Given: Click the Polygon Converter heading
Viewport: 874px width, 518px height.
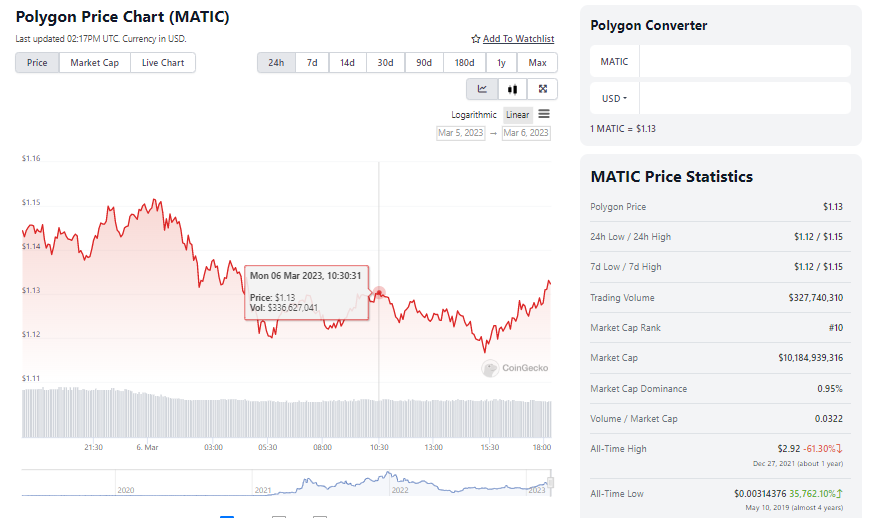Looking at the screenshot, I should pos(649,26).
